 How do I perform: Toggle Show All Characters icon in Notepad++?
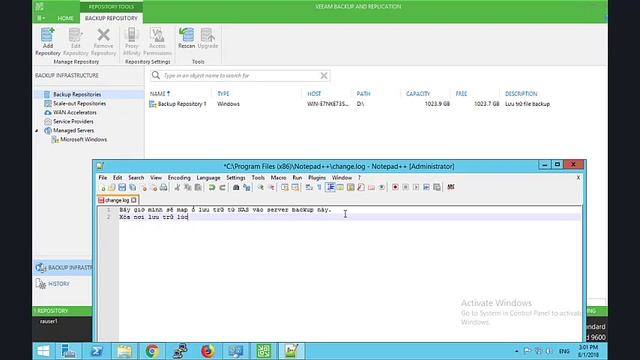(x=319, y=187)
